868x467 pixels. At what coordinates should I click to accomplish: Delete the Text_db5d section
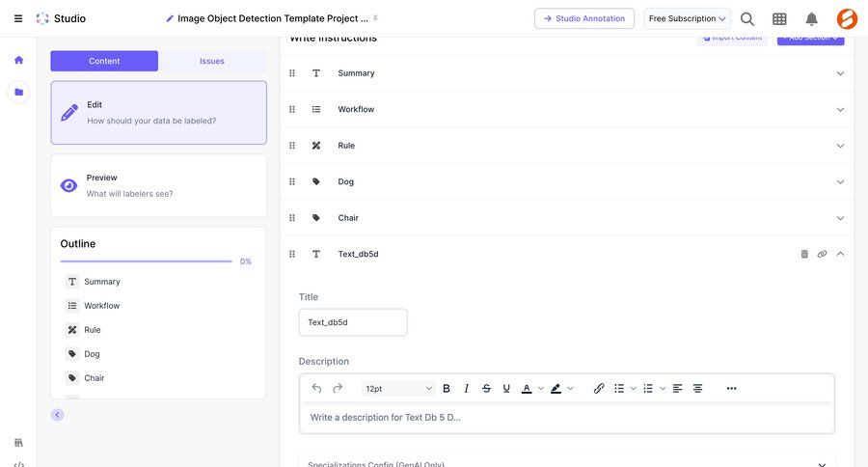click(804, 254)
